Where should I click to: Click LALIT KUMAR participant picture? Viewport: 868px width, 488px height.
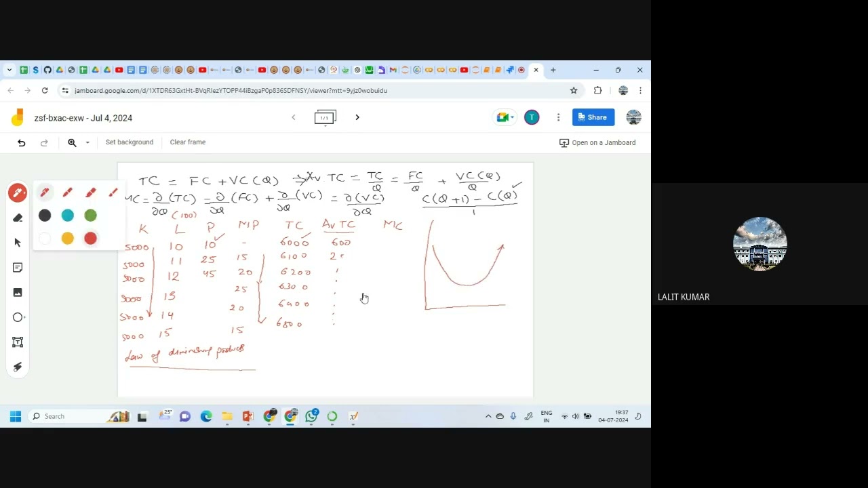point(760,244)
